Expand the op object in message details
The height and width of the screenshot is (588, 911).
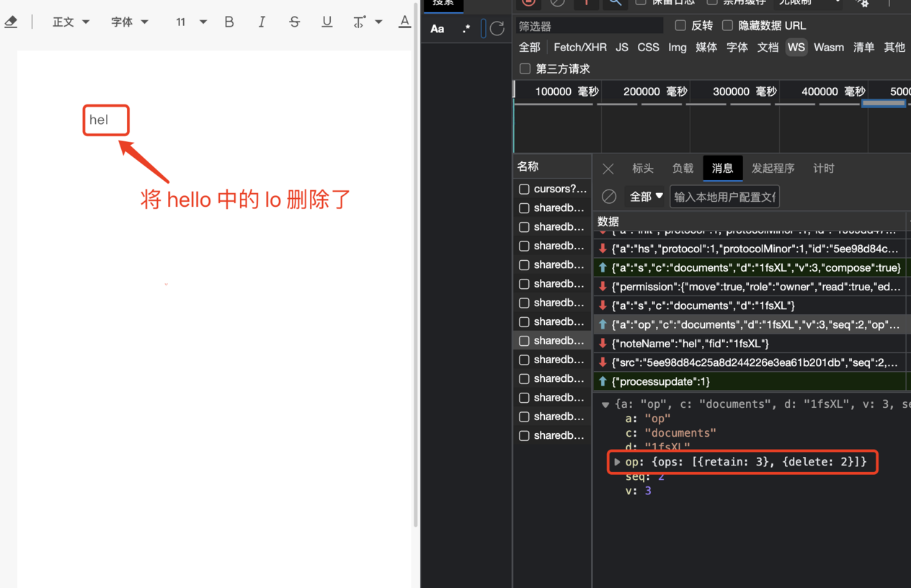pos(617,462)
